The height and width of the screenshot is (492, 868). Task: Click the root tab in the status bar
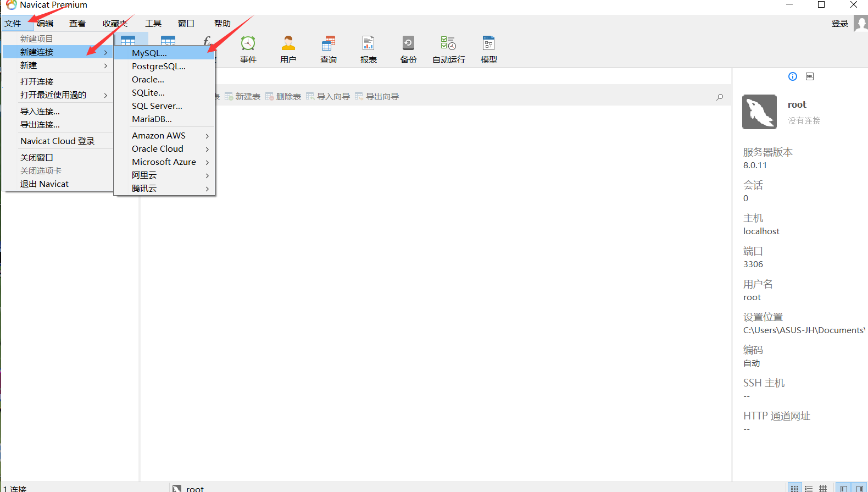(x=188, y=488)
